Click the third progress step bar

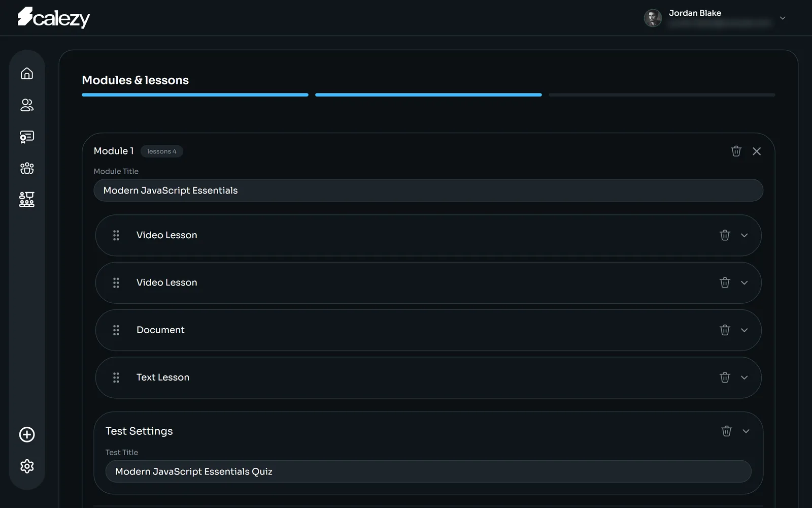[x=662, y=94]
